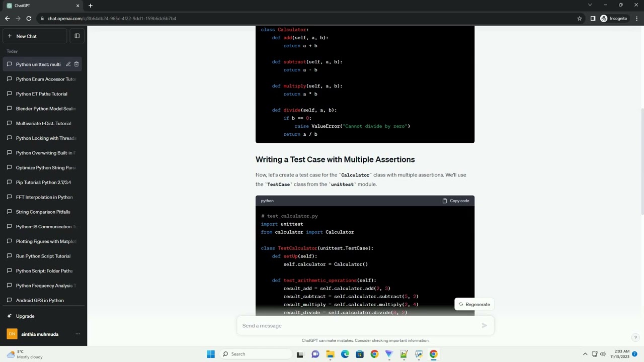Delete the Python unittest chat
The image size is (644, 362).
[x=76, y=64]
